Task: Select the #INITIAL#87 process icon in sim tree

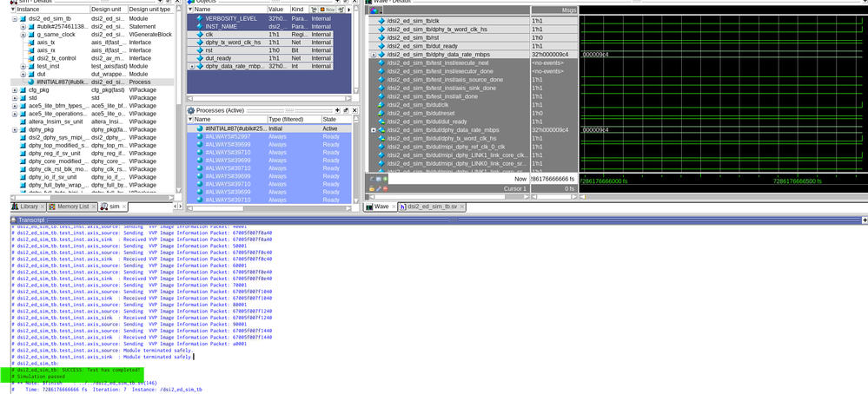Action: coord(30,82)
